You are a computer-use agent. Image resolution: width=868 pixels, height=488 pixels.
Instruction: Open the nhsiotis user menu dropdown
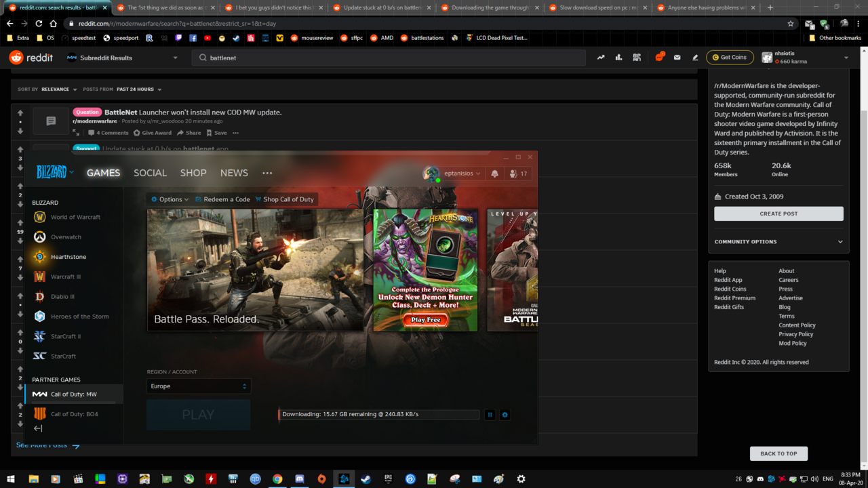tap(806, 58)
